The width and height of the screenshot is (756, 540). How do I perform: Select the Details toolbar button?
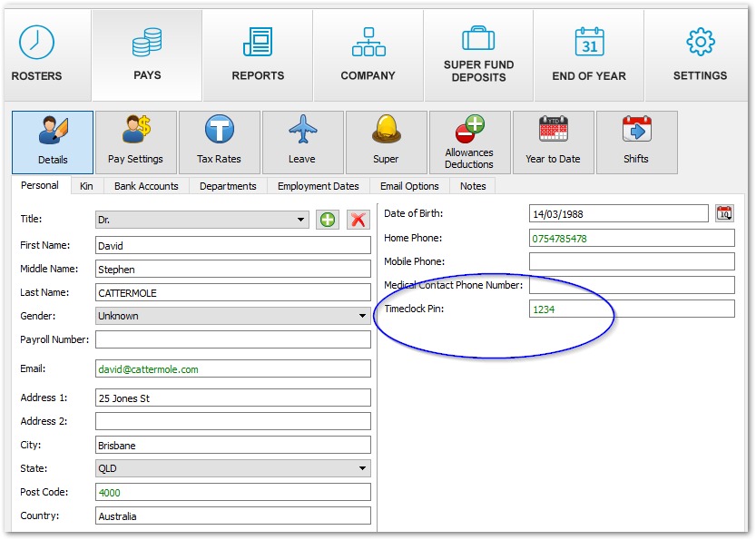(x=53, y=142)
